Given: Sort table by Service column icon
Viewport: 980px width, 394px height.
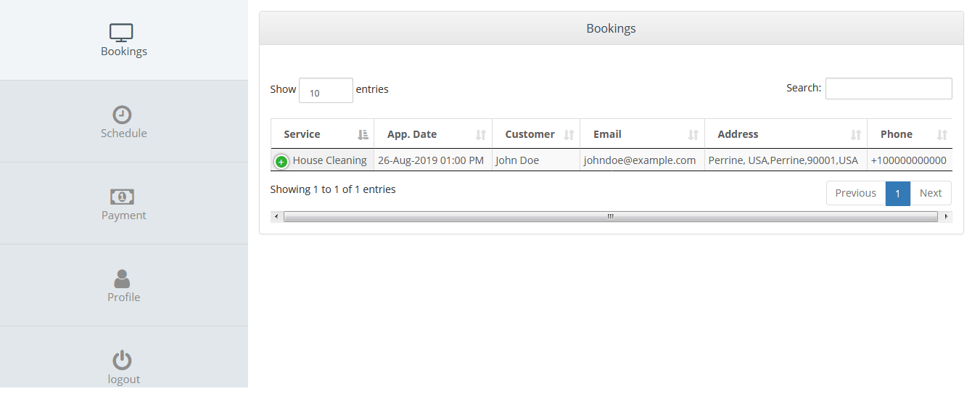Looking at the screenshot, I should point(363,134).
